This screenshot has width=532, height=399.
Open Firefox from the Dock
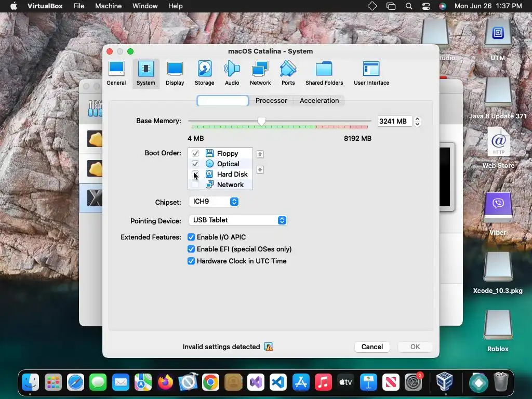point(166,382)
